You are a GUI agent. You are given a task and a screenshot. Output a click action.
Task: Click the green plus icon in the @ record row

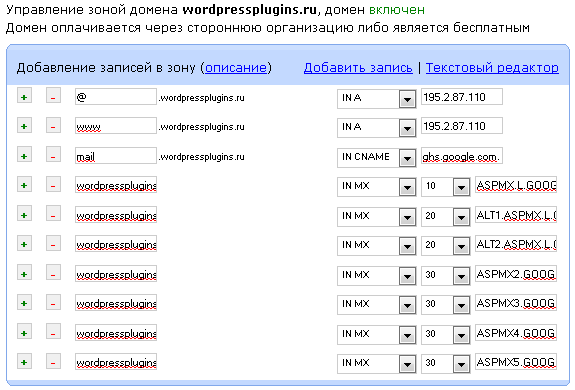tap(24, 97)
